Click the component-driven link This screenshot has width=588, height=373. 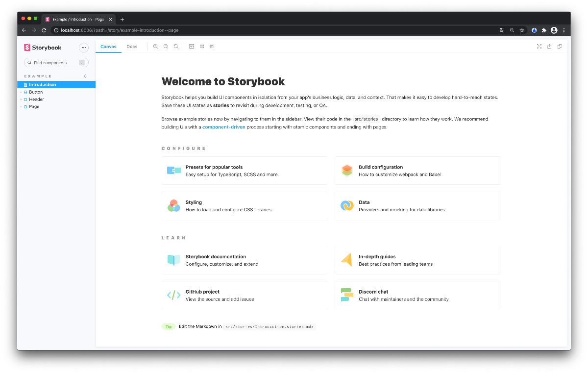223,127
